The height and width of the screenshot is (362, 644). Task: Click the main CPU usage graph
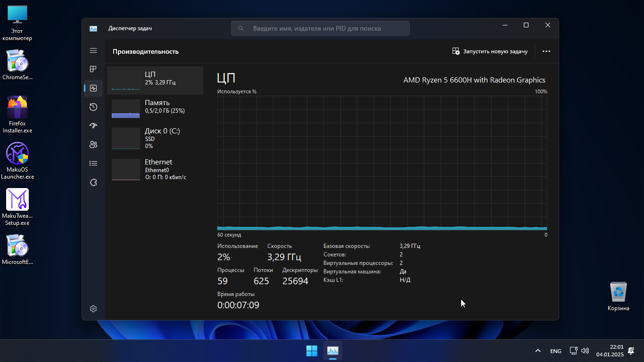pos(382,163)
